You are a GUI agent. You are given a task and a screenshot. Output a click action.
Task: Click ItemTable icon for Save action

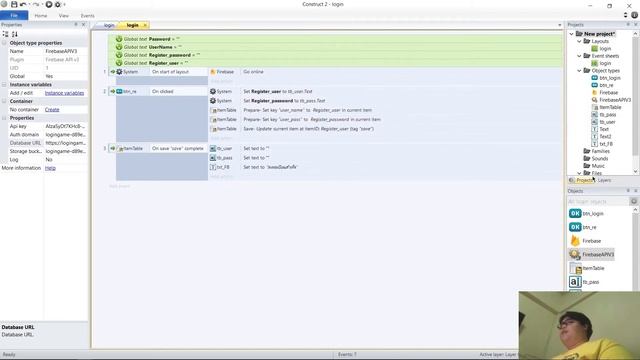pos(213,129)
